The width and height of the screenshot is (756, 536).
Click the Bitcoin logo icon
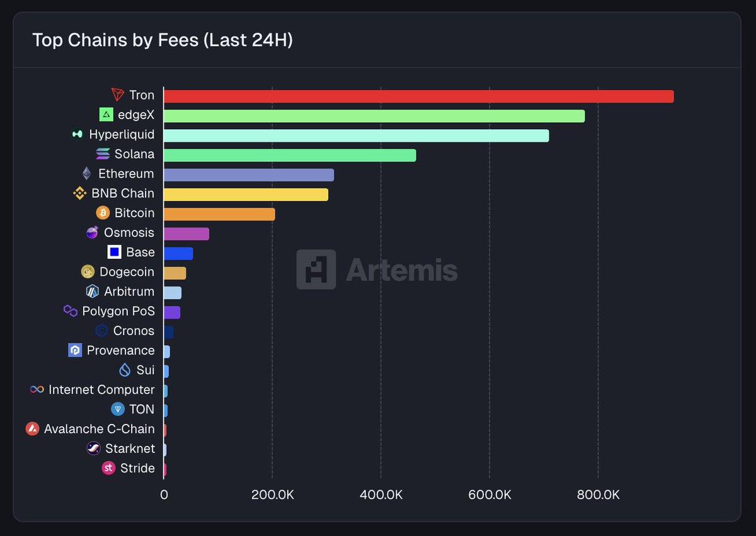click(103, 213)
